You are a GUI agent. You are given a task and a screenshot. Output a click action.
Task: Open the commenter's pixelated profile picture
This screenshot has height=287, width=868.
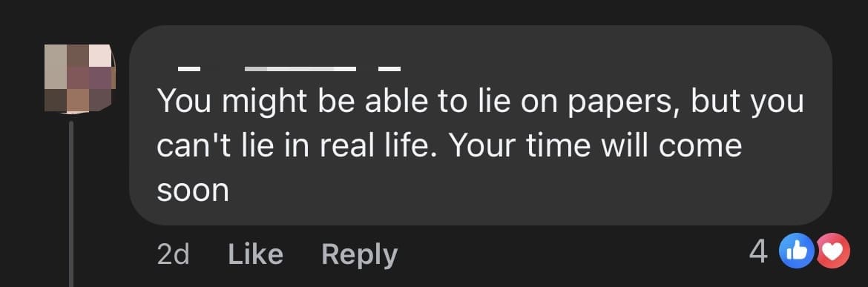pos(79,79)
